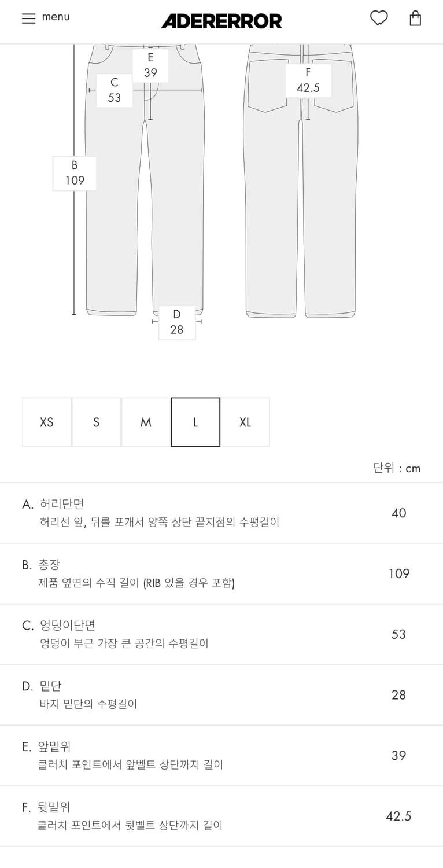Image resolution: width=443 pixels, height=868 pixels.
Task: Click the B 109 measurement label
Action: (x=75, y=172)
